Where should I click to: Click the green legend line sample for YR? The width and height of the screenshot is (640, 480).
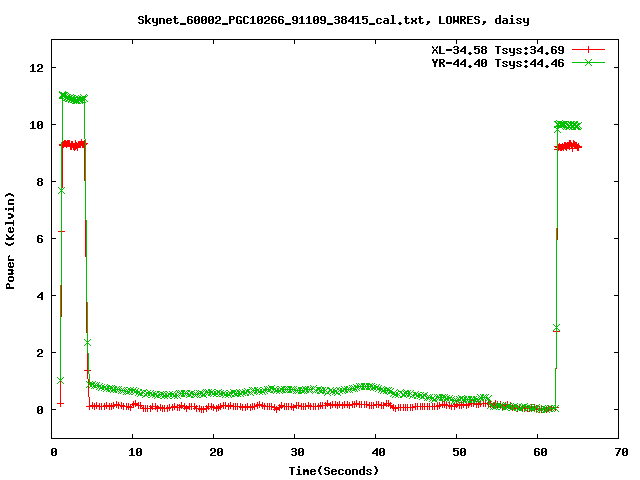588,62
